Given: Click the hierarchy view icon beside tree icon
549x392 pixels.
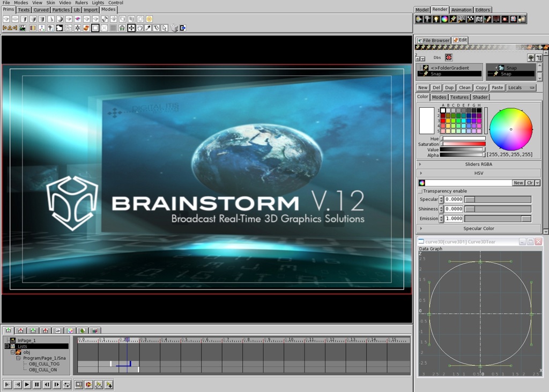Looking at the screenshot, I should coord(539,58).
